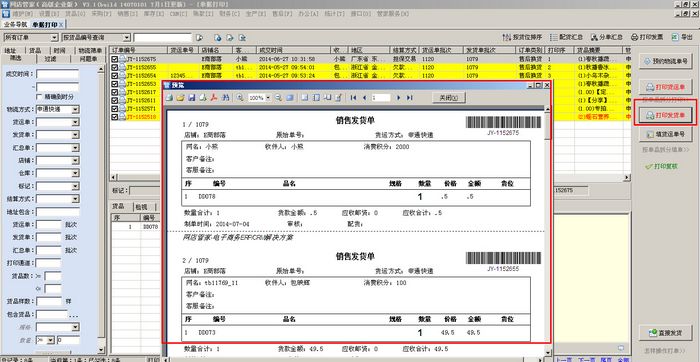
Task: Click the PDF export icon in preview
Action: [214, 97]
